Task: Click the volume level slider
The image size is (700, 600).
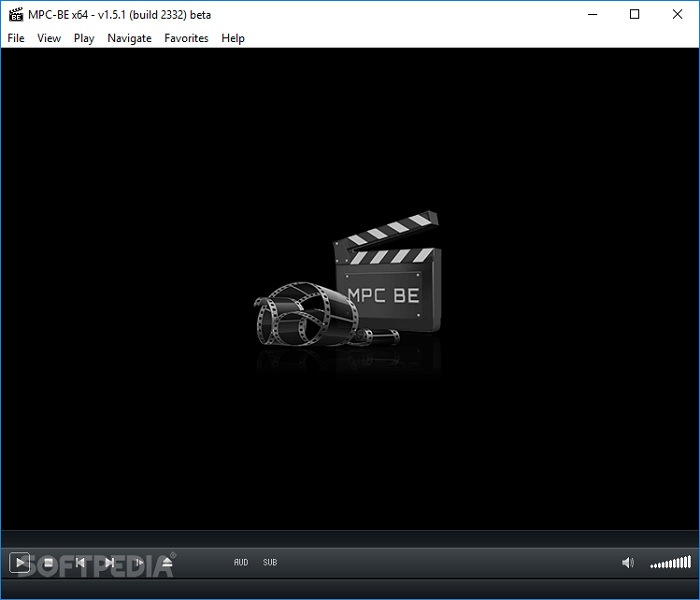Action: click(670, 563)
